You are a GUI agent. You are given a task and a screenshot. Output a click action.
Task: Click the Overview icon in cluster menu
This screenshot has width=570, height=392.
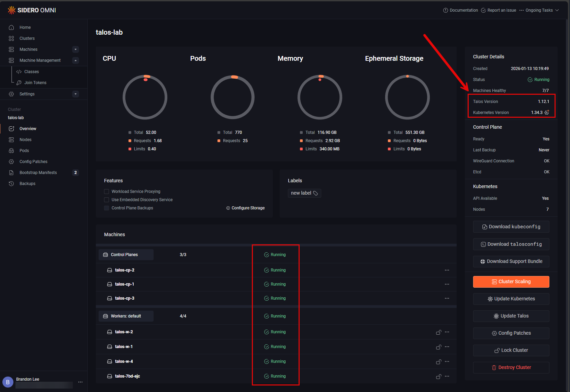coord(11,129)
